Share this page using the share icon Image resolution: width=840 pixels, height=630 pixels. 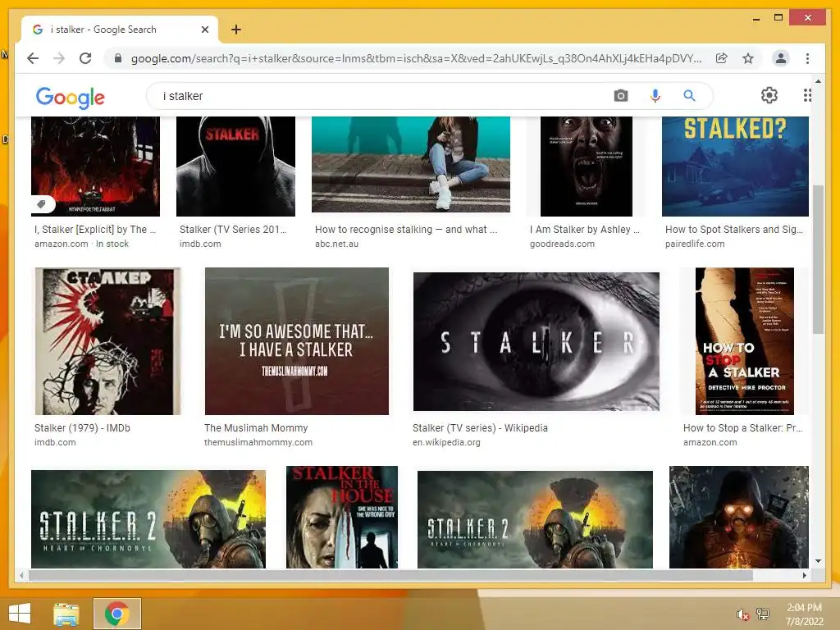tap(722, 58)
